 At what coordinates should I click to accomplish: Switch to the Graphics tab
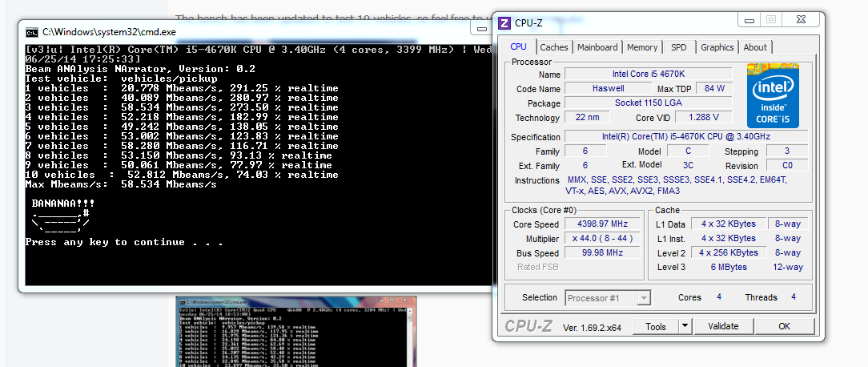click(717, 47)
